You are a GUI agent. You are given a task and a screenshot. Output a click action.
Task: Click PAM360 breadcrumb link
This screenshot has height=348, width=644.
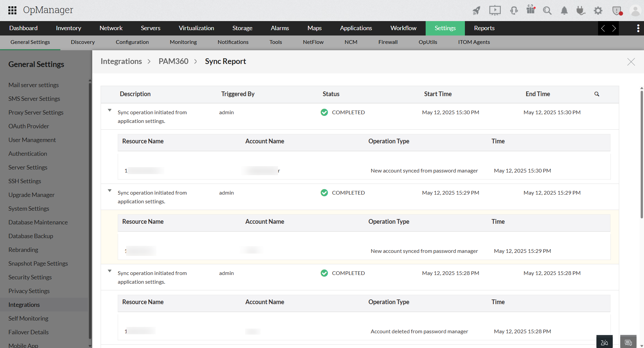click(x=173, y=62)
